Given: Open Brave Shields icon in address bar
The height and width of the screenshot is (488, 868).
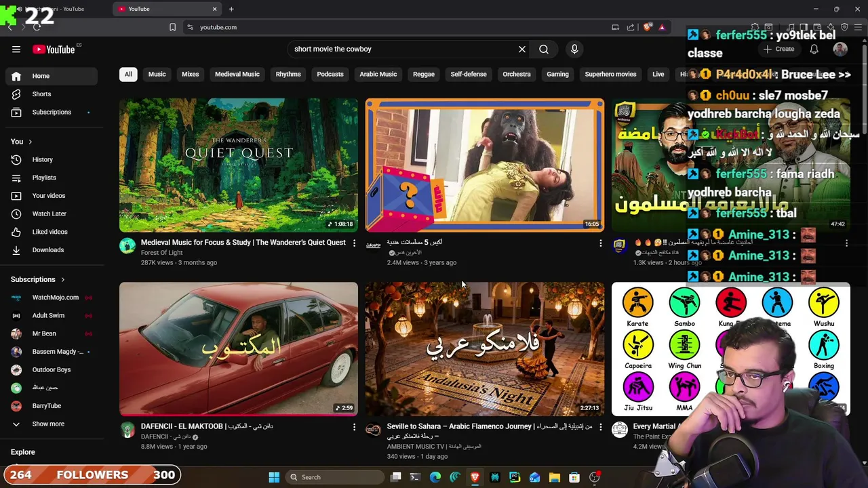Looking at the screenshot, I should pyautogui.click(x=648, y=27).
